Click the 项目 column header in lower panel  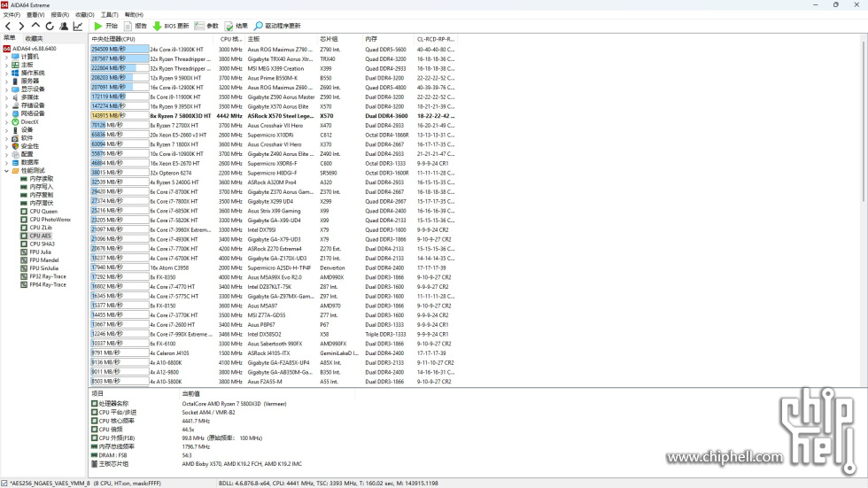[x=134, y=393]
